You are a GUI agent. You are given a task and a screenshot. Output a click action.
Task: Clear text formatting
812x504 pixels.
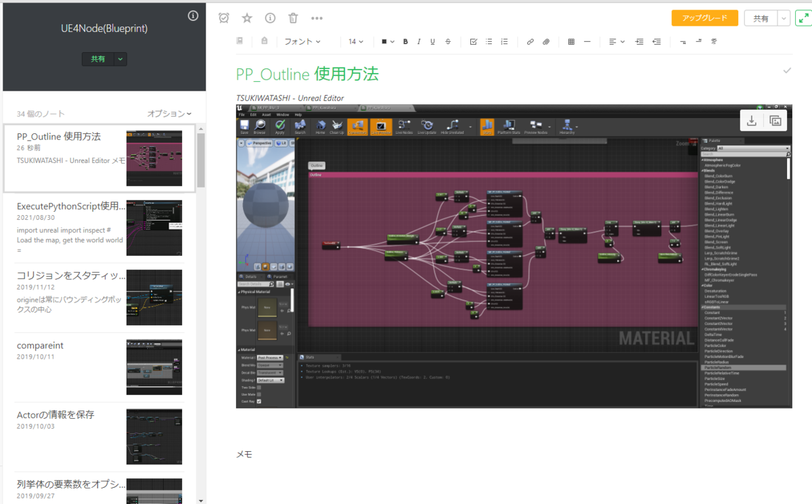click(714, 42)
